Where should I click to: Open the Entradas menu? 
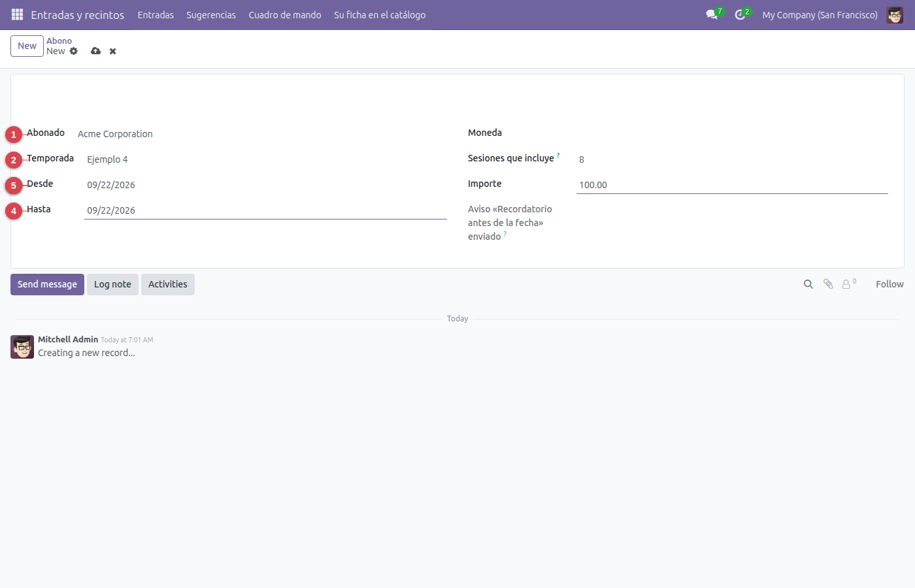pos(156,14)
